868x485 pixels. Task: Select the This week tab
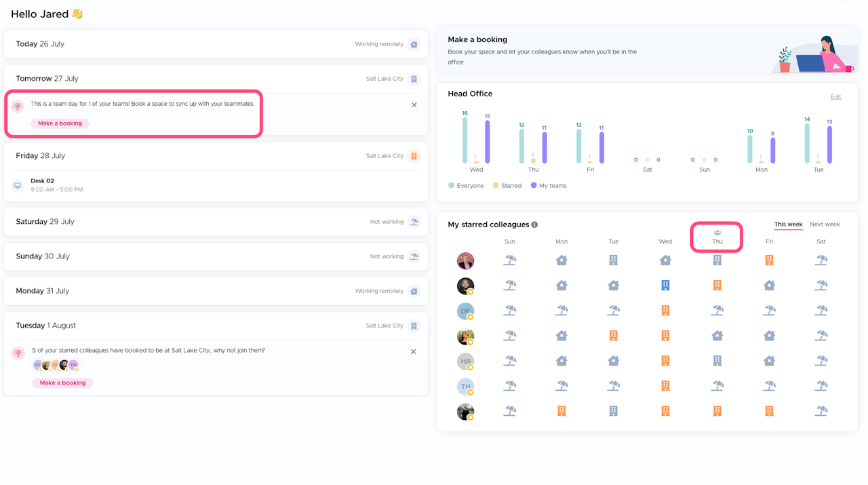(x=788, y=225)
